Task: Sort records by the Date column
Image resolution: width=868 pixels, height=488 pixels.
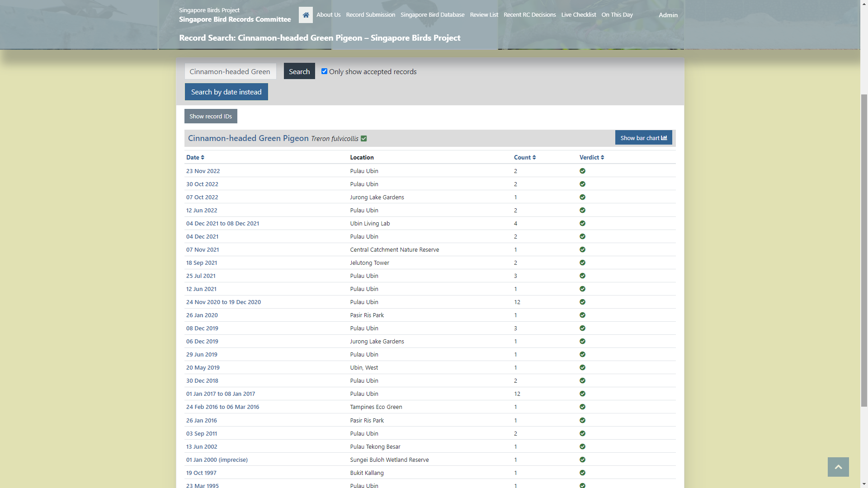Action: pyautogui.click(x=195, y=157)
